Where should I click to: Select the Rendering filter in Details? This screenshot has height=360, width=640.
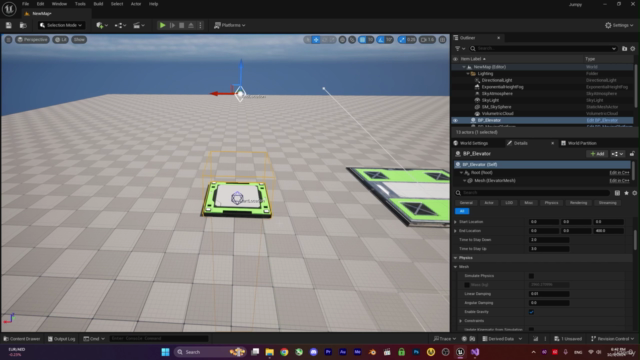coord(578,203)
